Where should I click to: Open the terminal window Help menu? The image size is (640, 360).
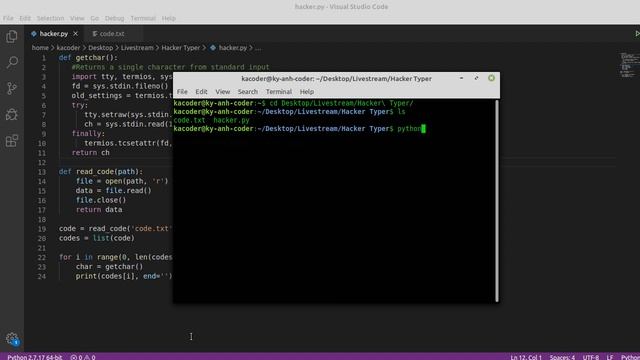307,92
